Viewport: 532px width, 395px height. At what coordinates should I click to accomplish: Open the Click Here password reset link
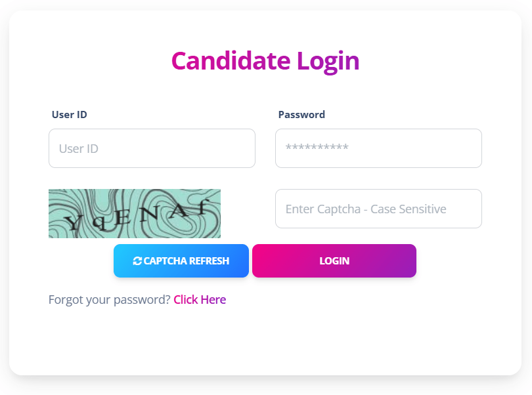click(x=200, y=300)
